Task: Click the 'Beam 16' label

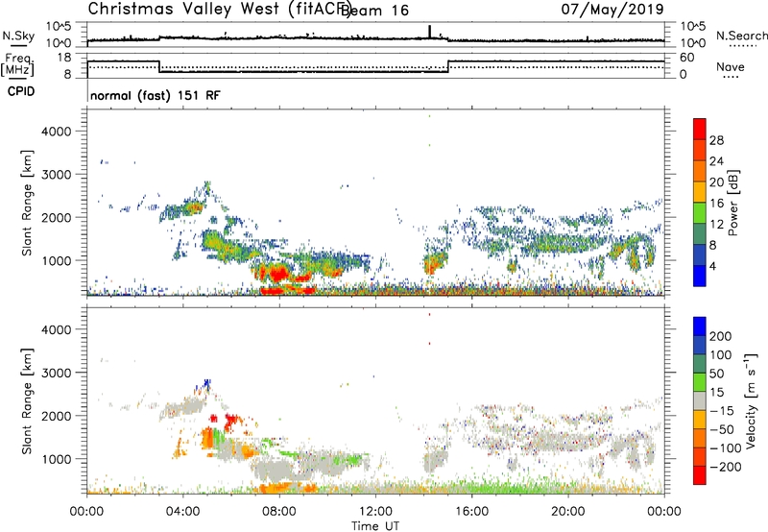Action: coord(374,11)
